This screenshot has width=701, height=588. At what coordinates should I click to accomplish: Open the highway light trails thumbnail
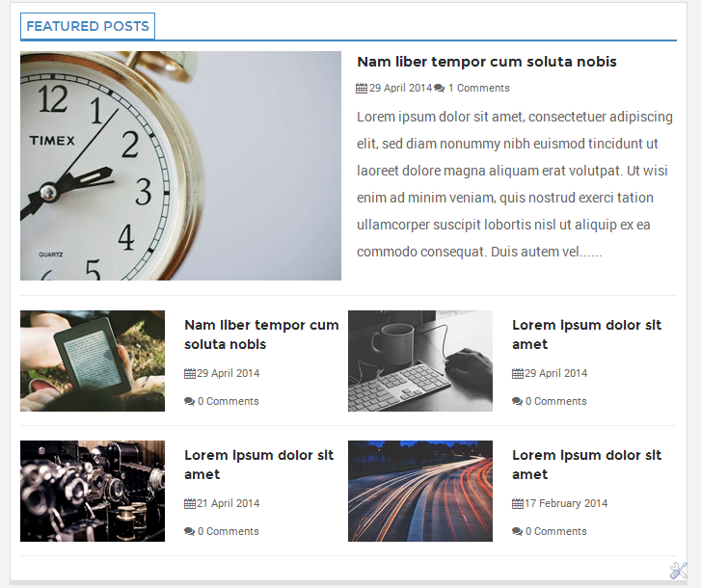point(420,491)
